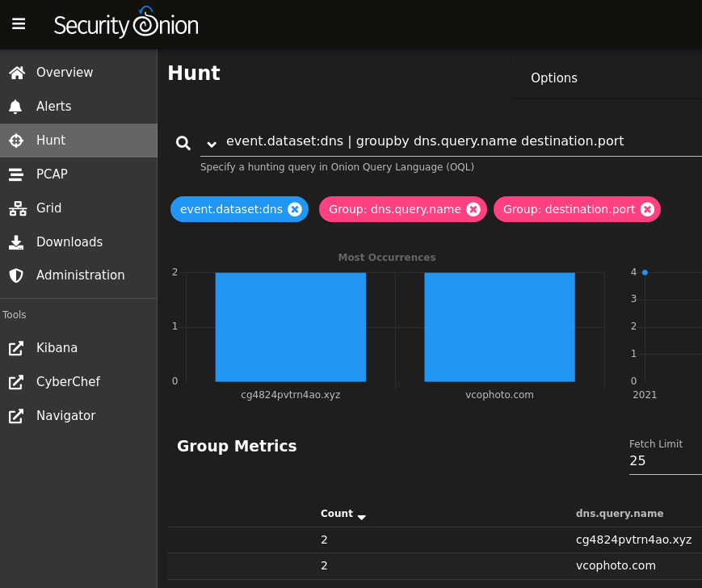Click the Navigator external-link icon
The image size is (702, 588).
tap(16, 416)
